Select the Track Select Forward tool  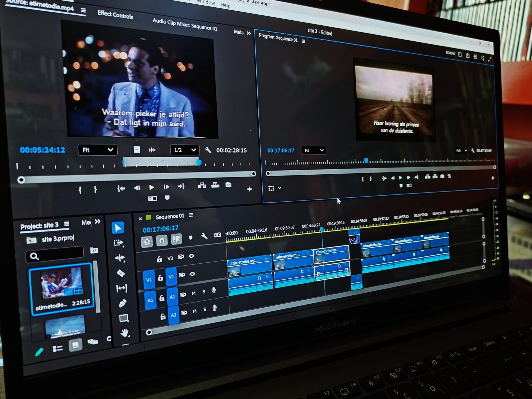point(119,243)
